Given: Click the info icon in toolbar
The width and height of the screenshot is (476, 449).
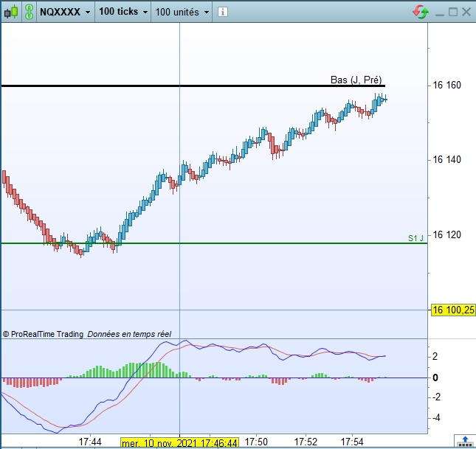Looking at the screenshot, I should click(223, 12).
